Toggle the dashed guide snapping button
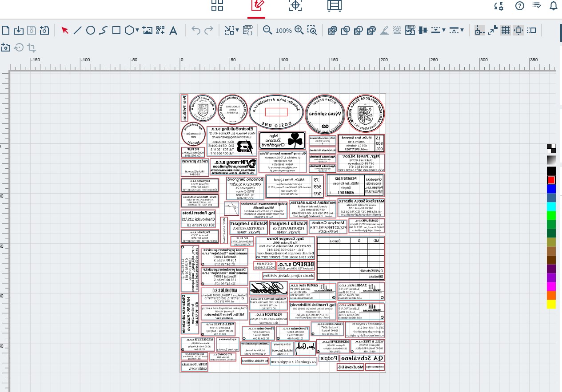Screen dimensions: 562x392 (x=478, y=30)
